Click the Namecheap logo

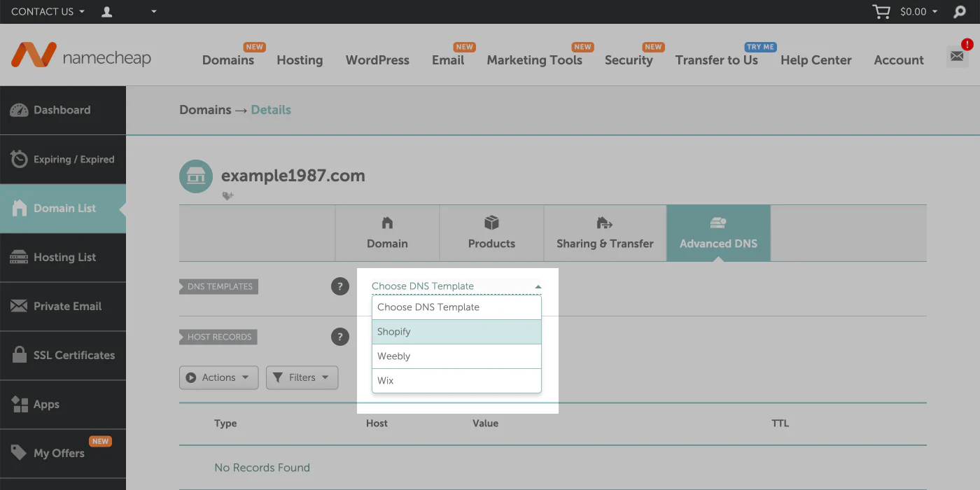(x=80, y=56)
